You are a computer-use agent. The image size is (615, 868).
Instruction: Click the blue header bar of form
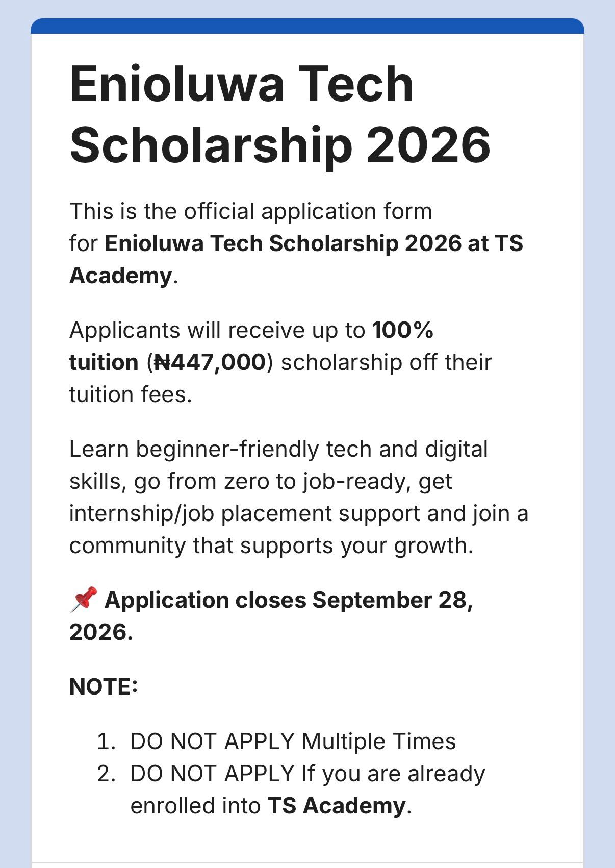307,26
